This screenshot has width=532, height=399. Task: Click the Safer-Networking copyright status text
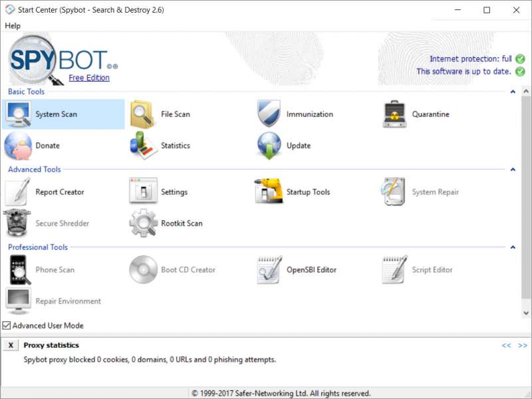pyautogui.click(x=281, y=393)
